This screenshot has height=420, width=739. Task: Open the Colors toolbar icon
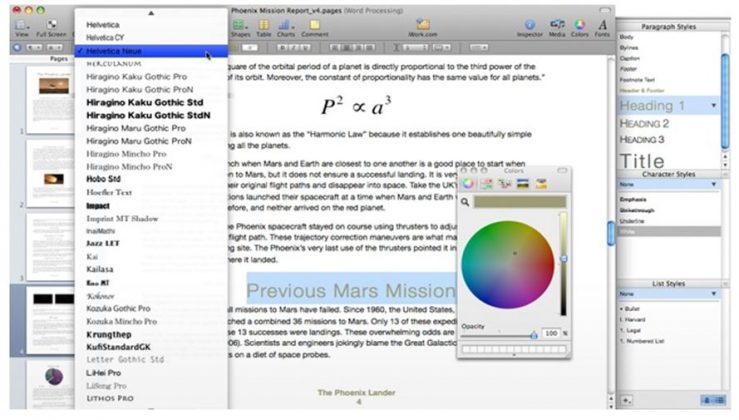581,24
